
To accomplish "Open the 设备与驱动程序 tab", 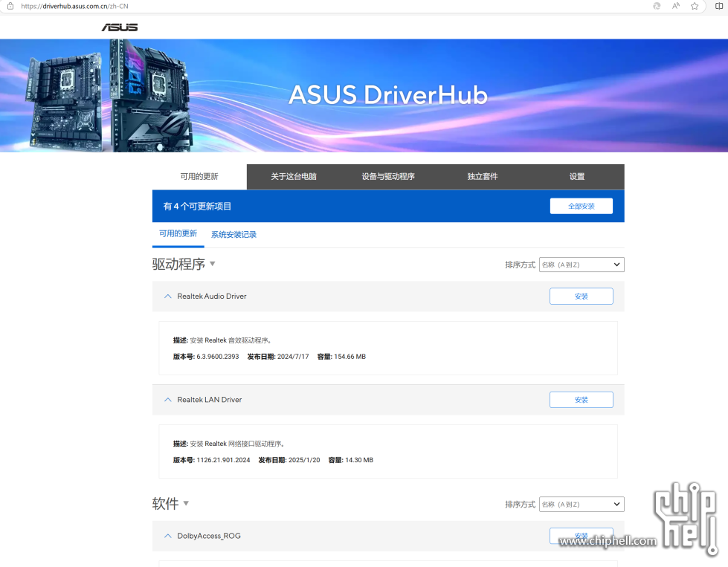I will point(388,177).
